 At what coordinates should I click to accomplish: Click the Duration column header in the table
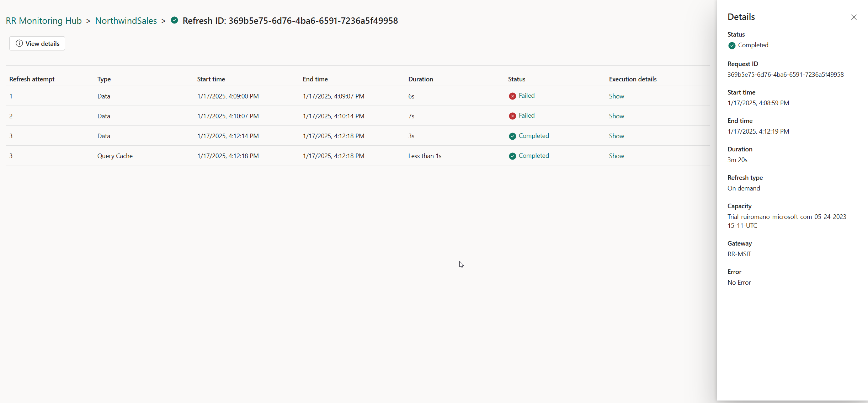[421, 79]
